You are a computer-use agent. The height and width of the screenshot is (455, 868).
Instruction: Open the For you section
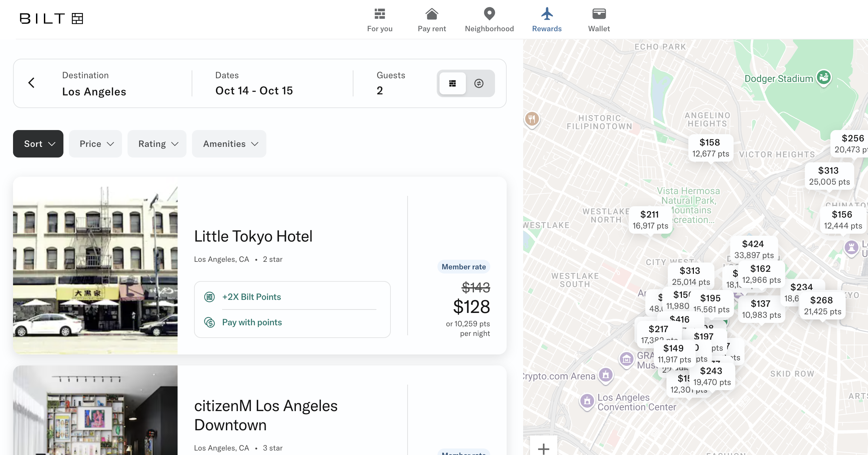coord(379,19)
